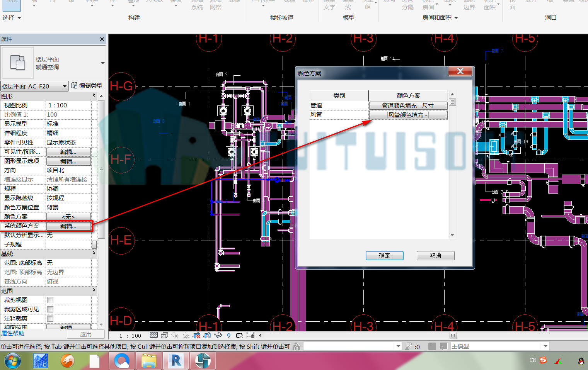Image resolution: width=588 pixels, height=370 pixels.
Task: Click the reveal hidden elements lightbulb icon
Action: click(228, 335)
